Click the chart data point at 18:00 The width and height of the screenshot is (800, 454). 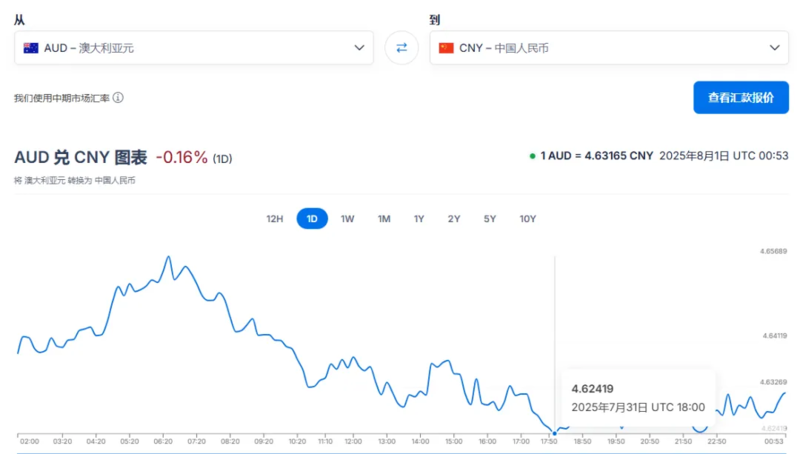click(x=555, y=434)
